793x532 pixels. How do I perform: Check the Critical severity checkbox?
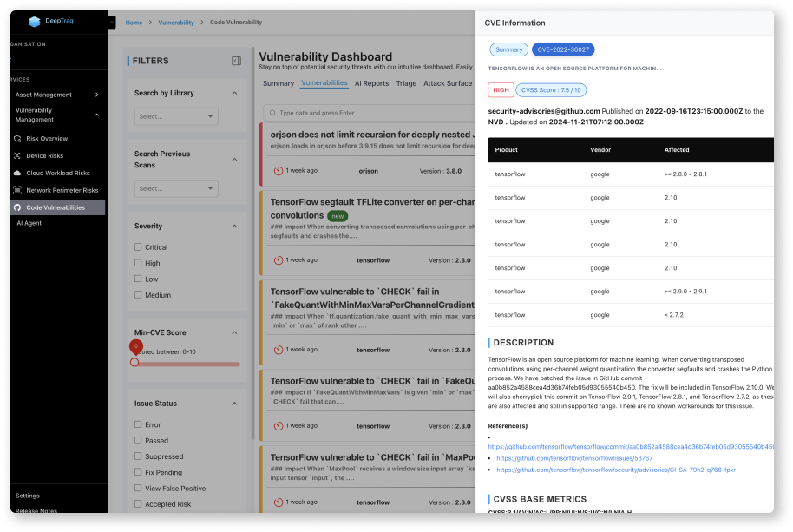[x=138, y=246]
